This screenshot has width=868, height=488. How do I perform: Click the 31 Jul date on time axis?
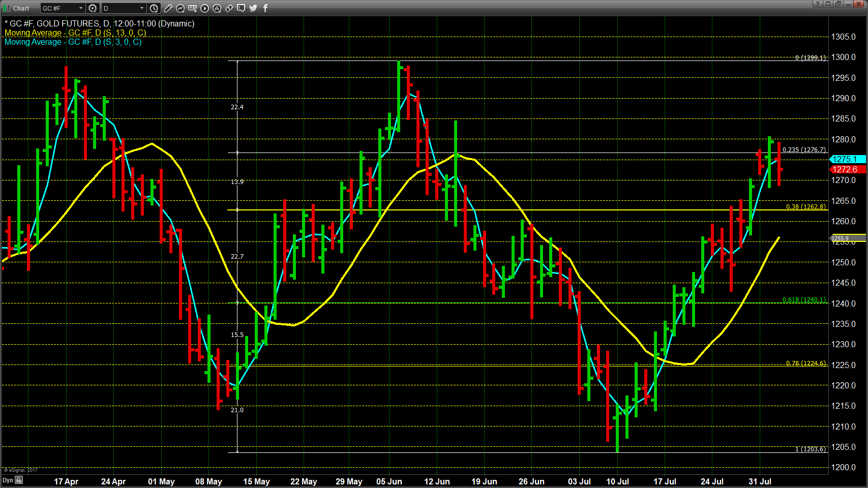[x=760, y=481]
